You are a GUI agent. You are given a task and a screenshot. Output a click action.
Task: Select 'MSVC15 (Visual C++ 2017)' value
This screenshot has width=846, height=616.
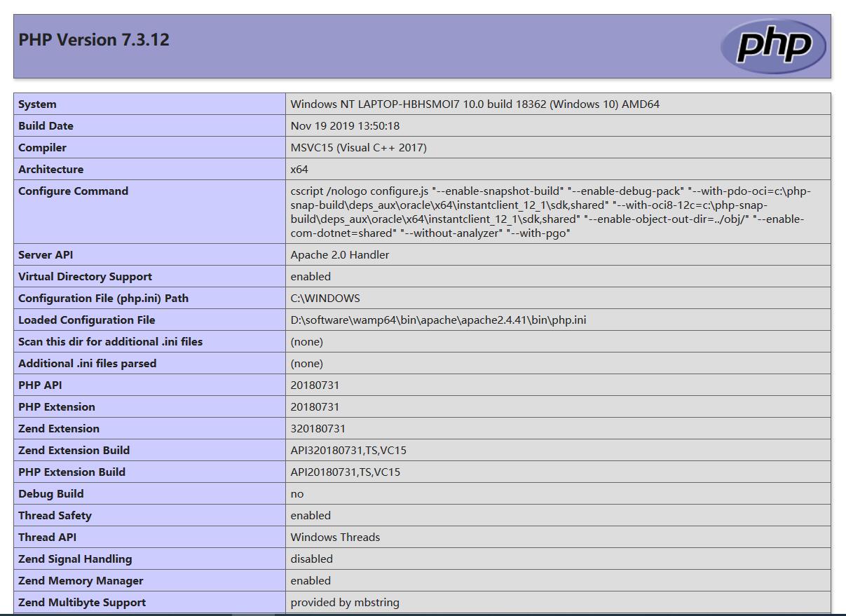pyautogui.click(x=359, y=148)
